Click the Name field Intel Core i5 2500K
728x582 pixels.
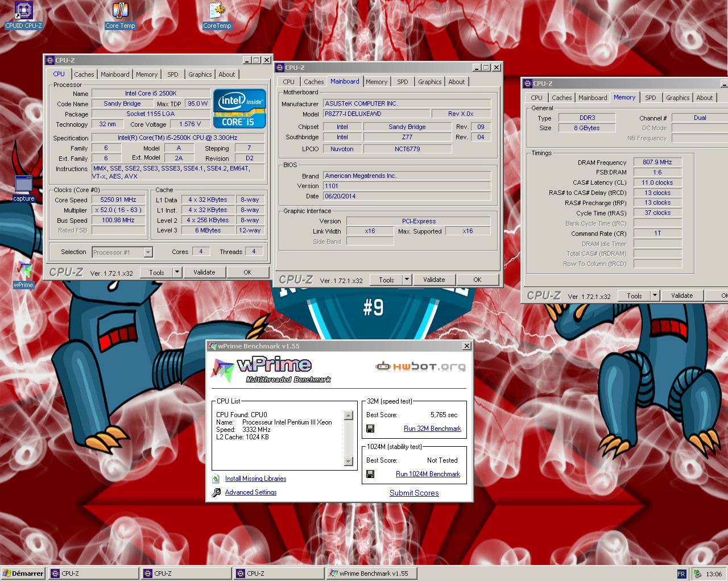pos(151,93)
